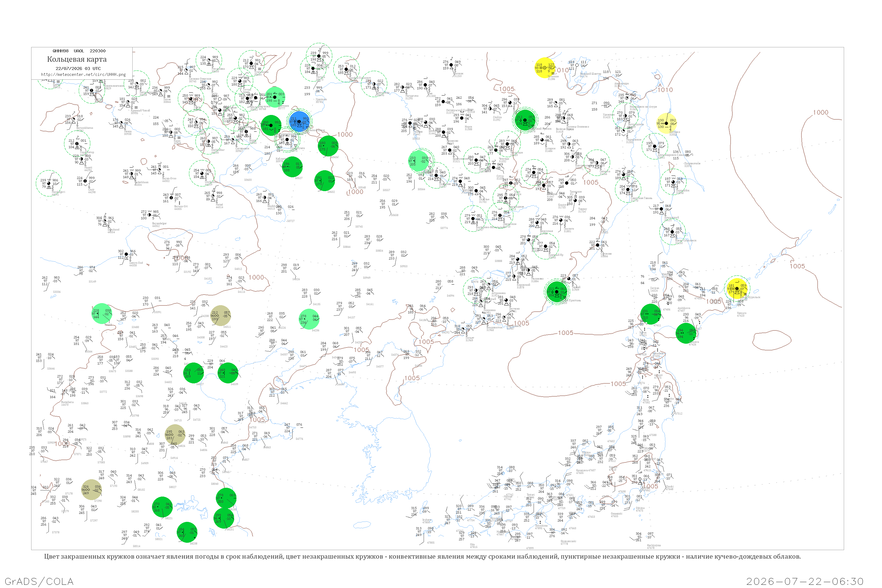Select the 'Владивосток 31960' station label

(494, 329)
